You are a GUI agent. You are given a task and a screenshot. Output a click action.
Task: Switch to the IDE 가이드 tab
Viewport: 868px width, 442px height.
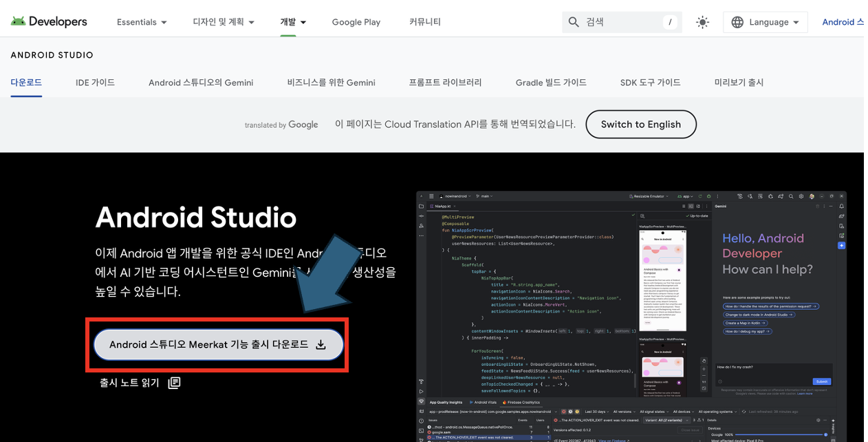tap(95, 83)
